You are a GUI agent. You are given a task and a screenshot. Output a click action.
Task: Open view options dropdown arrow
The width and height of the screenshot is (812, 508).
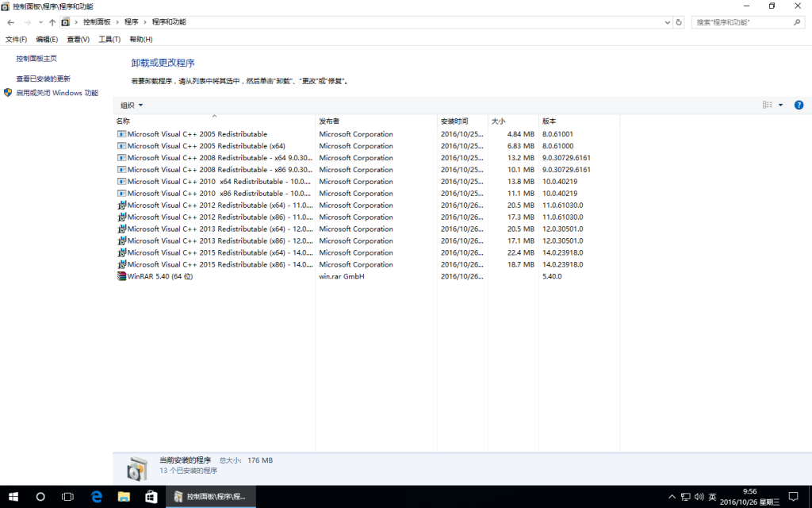[x=780, y=105]
